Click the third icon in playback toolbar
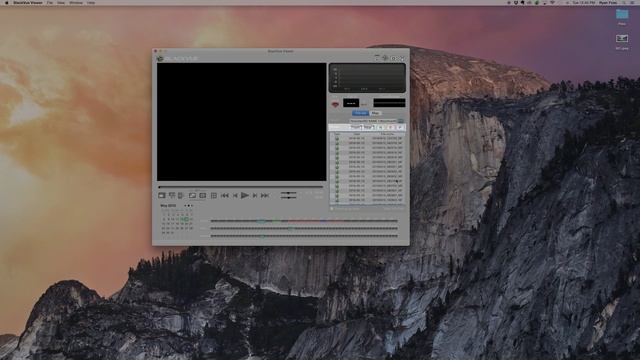640x360 pixels. [x=181, y=196]
